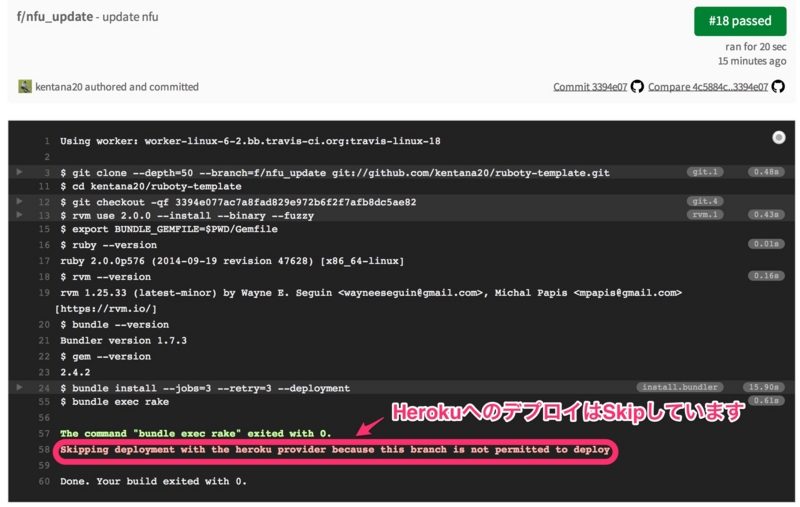Click the rvm.1 fold label
The image size is (800, 507).
(705, 214)
